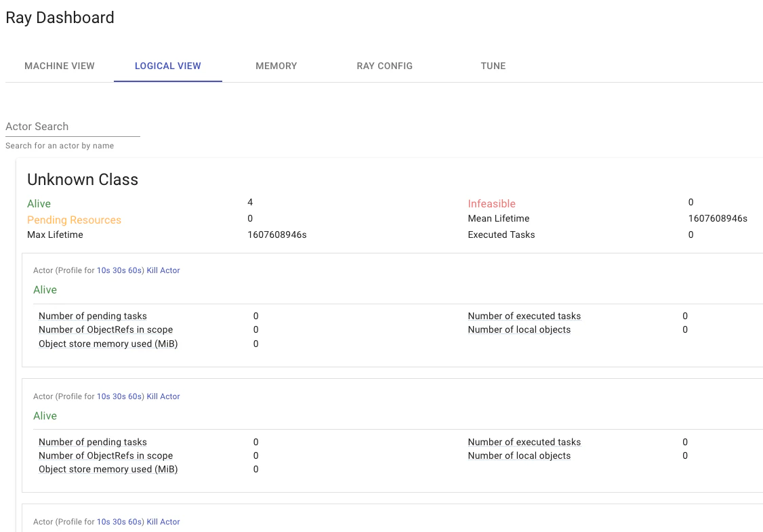Click the Unknown Class heading
The image size is (763, 532).
(83, 180)
